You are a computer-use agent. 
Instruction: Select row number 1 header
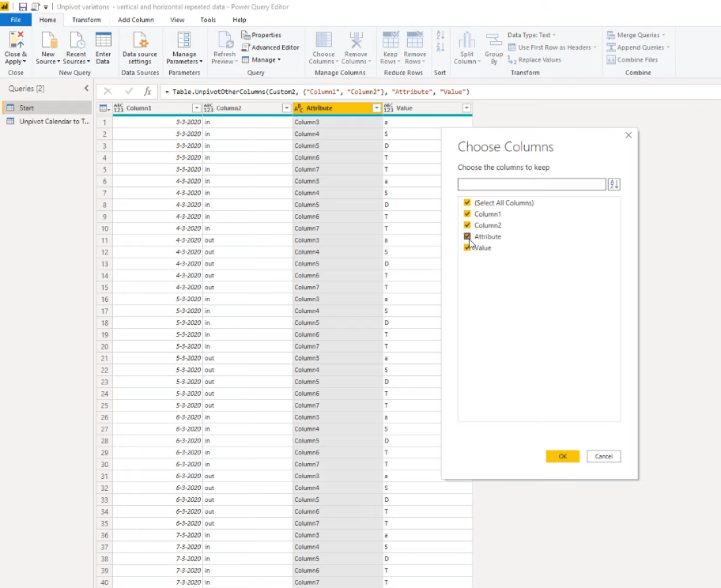(x=105, y=122)
